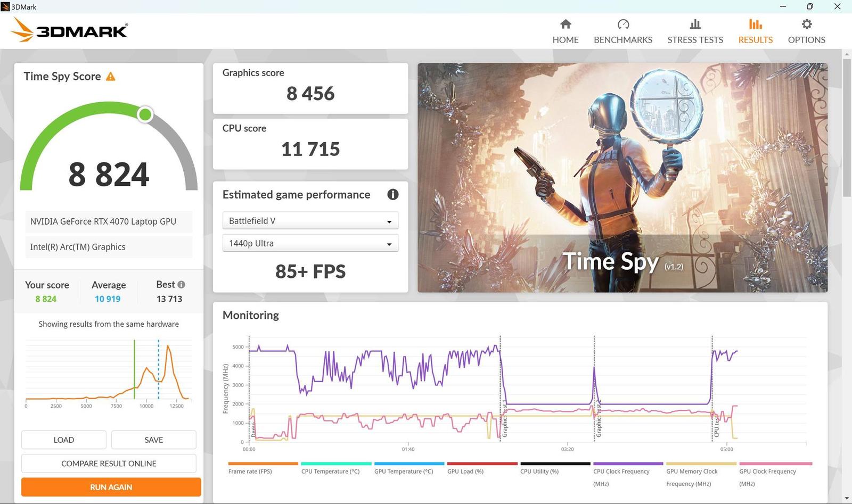Open Stress Tests via its chart icon
Image resolution: width=852 pixels, height=504 pixels.
tap(695, 24)
